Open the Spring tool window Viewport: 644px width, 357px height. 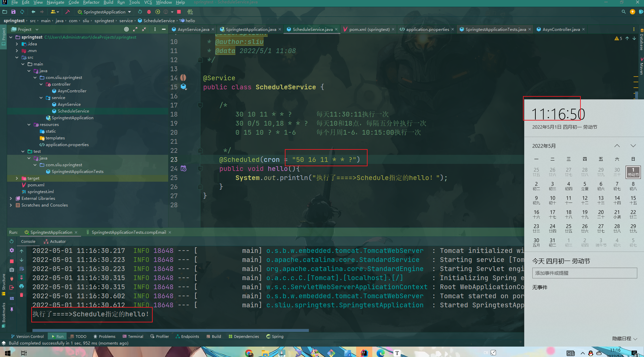point(275,336)
